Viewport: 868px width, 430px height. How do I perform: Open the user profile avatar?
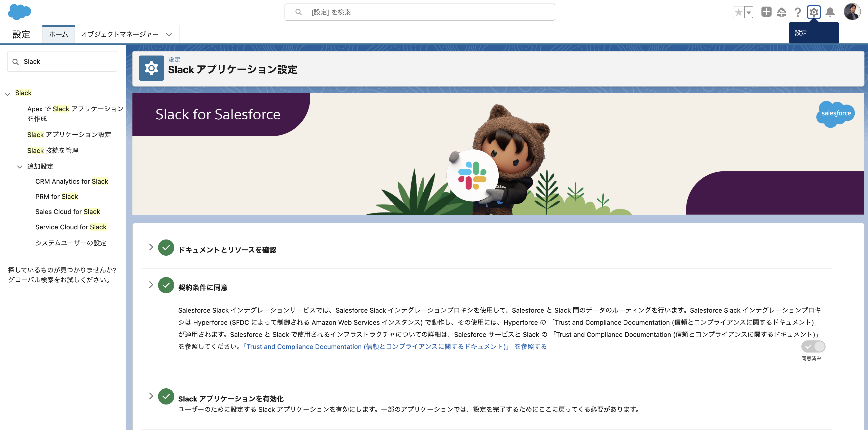853,12
